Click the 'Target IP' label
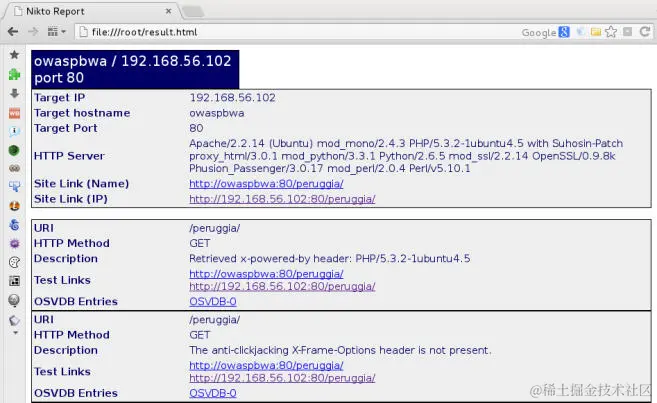Image resolution: width=657 pixels, height=403 pixels. click(59, 98)
